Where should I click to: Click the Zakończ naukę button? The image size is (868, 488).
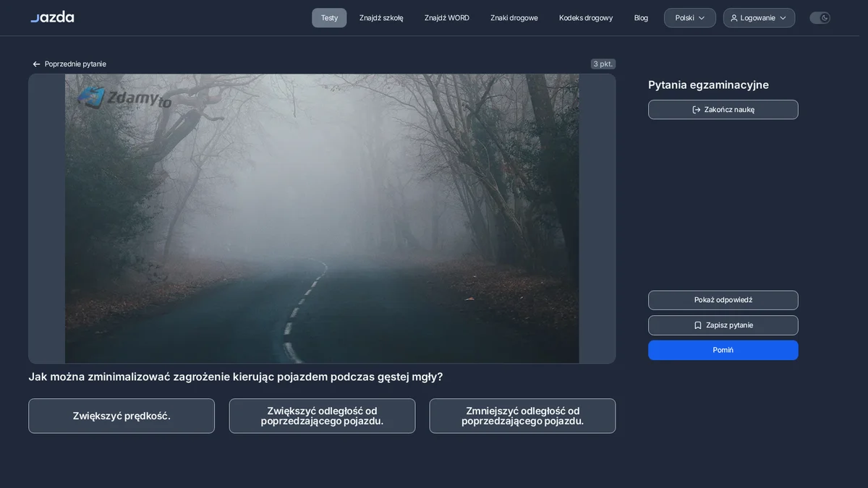(723, 110)
